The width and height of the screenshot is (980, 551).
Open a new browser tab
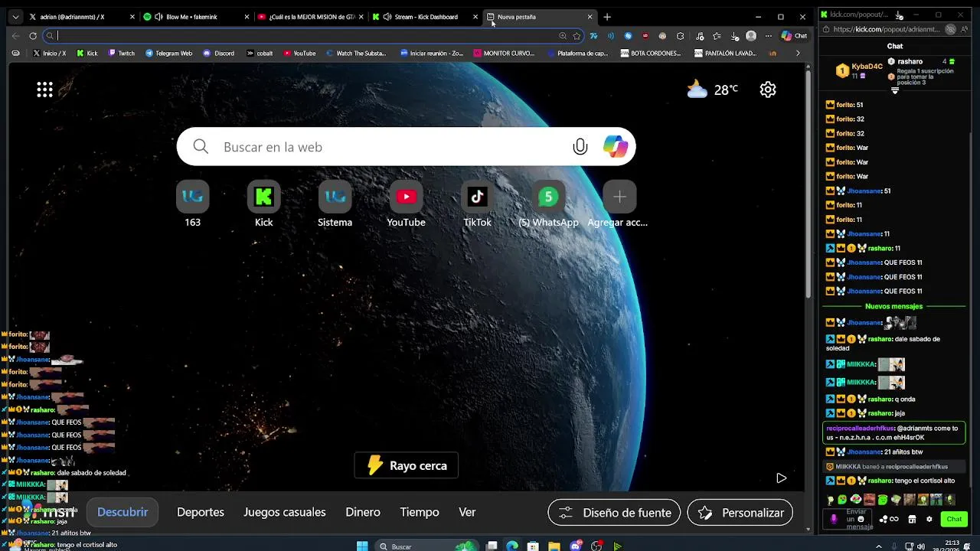pos(607,17)
